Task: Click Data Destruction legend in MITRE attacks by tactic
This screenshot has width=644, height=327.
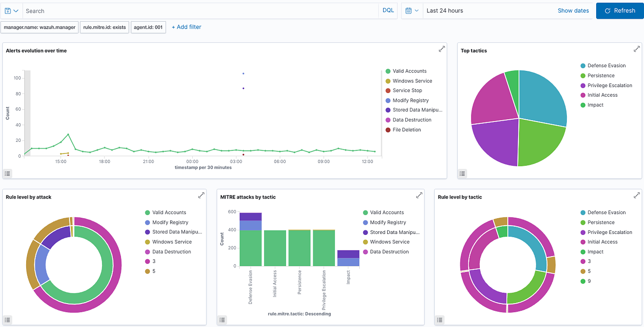Action: point(385,252)
